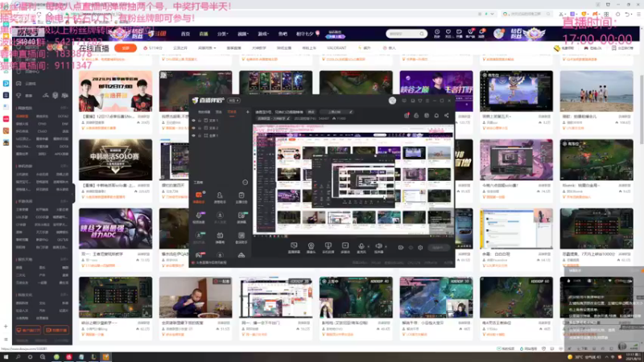Click the green round icon in taskbar

coord(56,357)
